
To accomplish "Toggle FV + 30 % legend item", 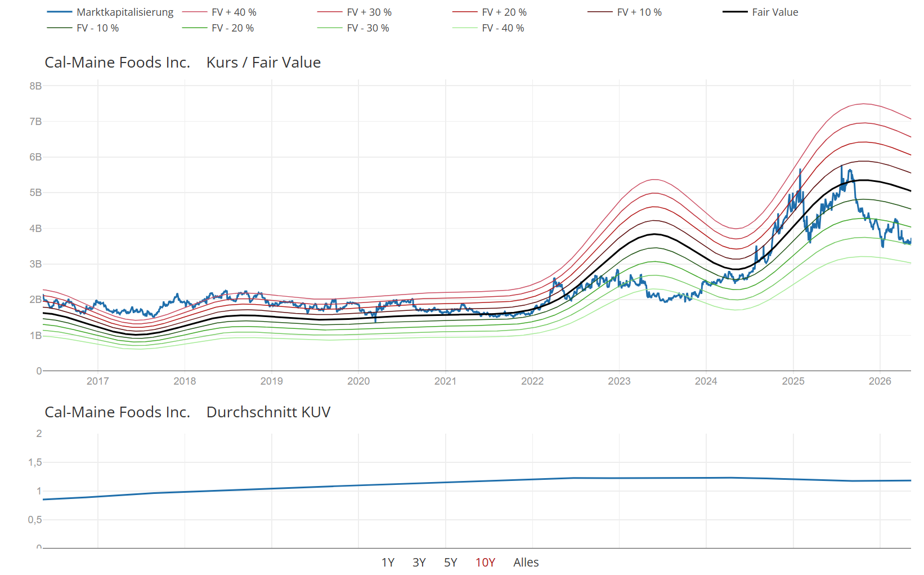I will point(355,12).
